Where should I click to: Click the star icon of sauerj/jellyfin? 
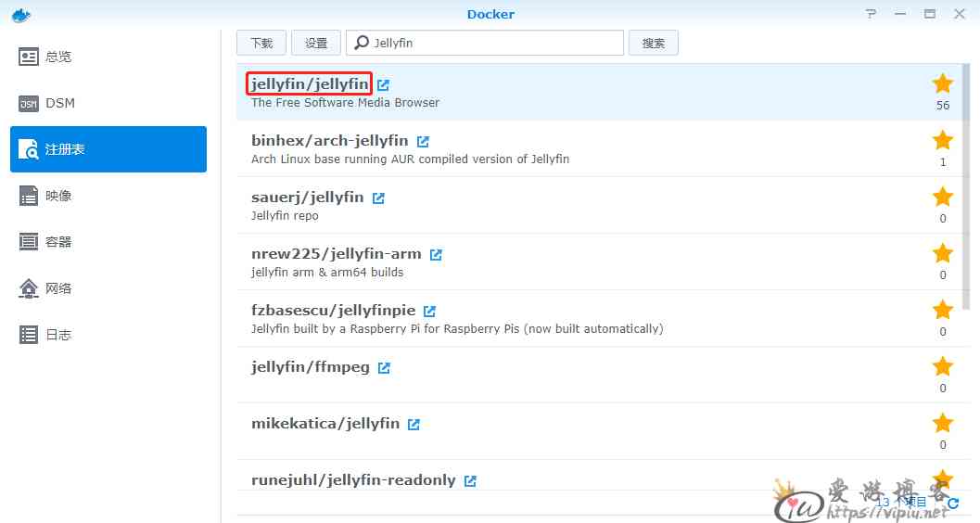point(943,197)
